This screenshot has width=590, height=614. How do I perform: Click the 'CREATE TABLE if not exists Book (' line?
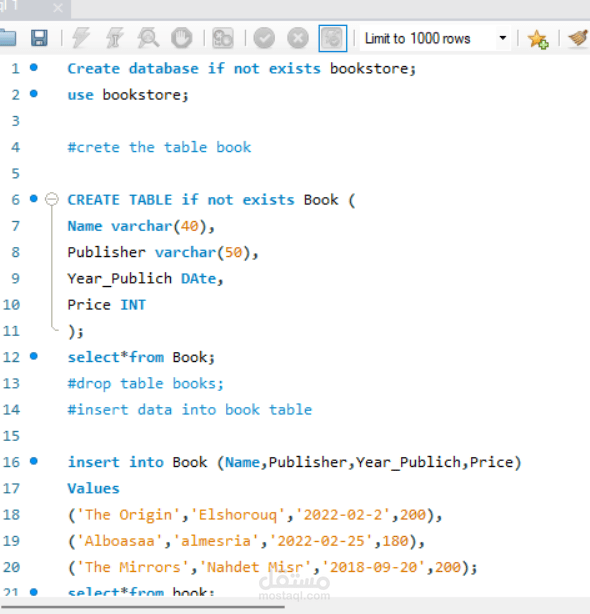coord(211,200)
